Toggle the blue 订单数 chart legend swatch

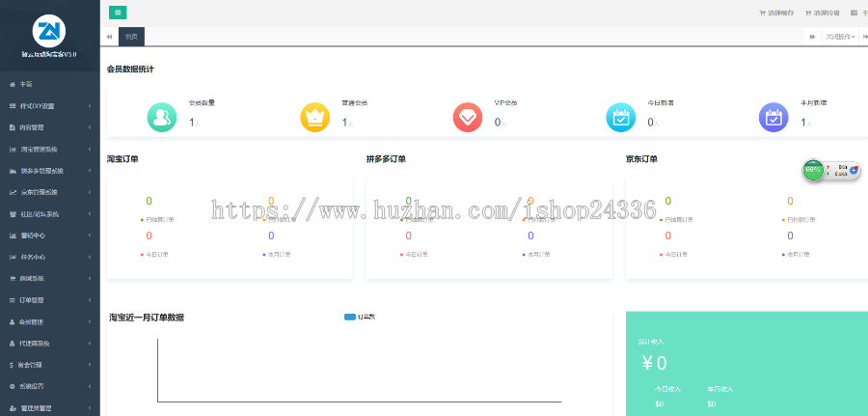coord(350,318)
